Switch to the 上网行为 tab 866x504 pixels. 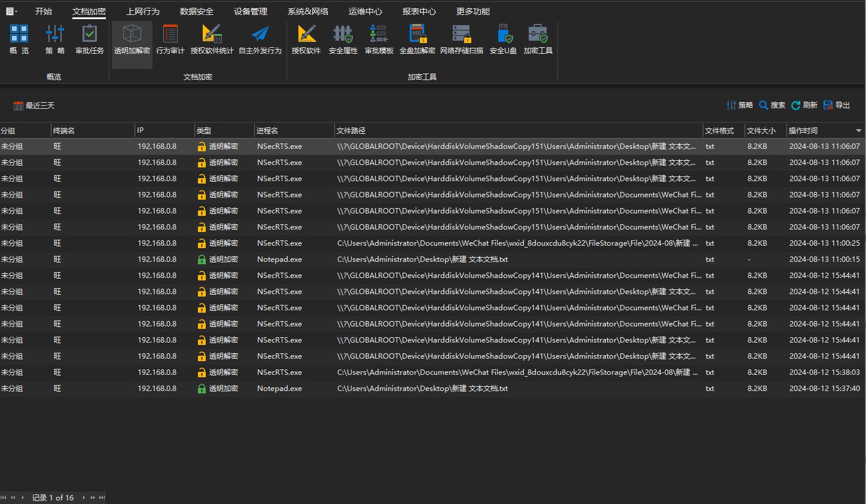click(x=143, y=11)
